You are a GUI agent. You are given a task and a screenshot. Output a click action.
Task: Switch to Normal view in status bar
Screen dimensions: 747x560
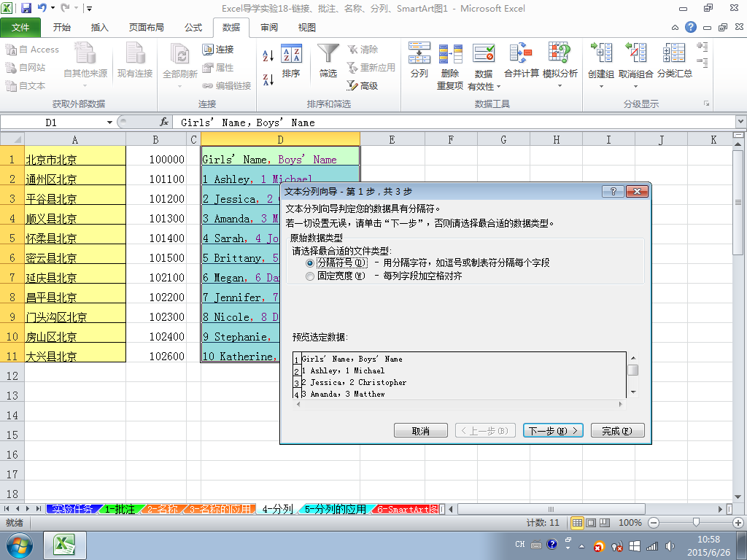pyautogui.click(x=577, y=523)
